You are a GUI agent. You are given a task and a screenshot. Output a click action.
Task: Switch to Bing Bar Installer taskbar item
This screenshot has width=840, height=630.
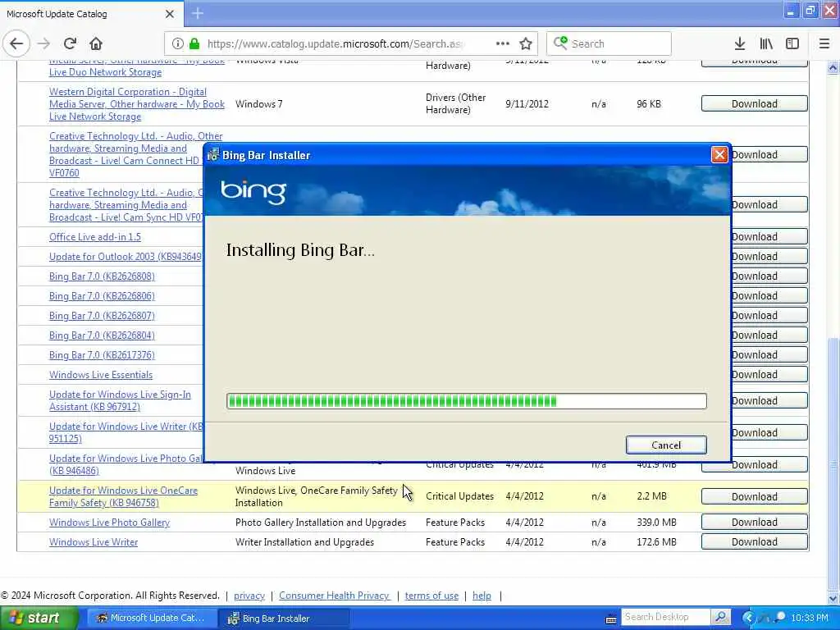(284, 619)
